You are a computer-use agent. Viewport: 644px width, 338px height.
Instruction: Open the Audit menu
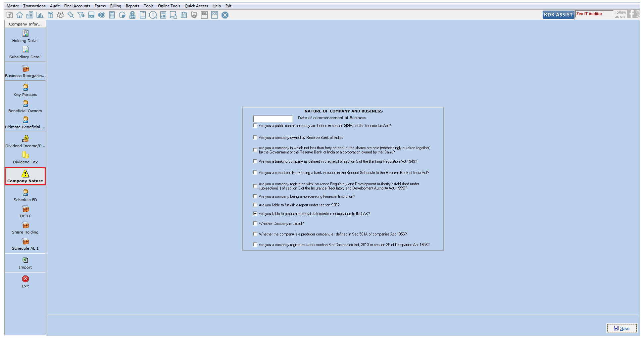55,6
